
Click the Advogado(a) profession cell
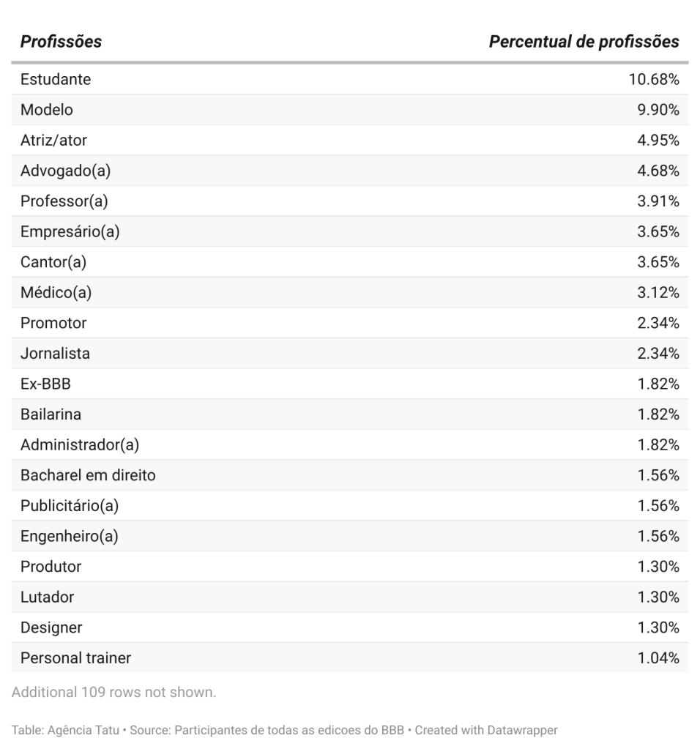click(65, 171)
